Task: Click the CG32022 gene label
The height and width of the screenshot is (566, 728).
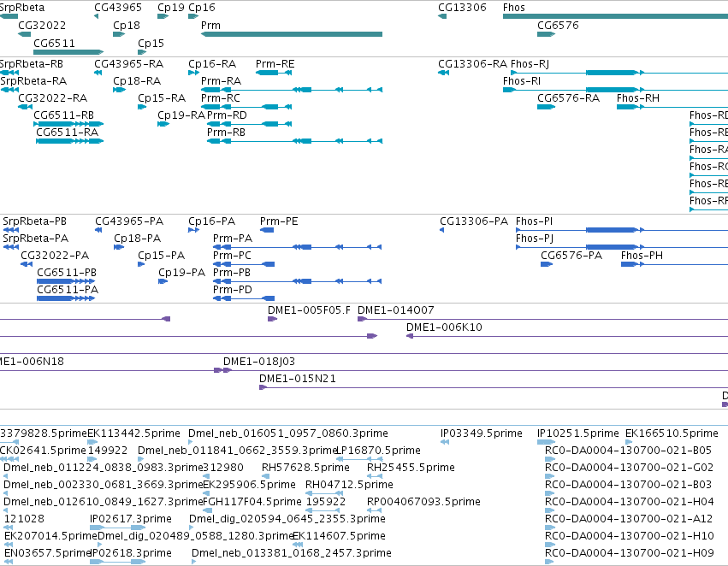Action: 42,26
